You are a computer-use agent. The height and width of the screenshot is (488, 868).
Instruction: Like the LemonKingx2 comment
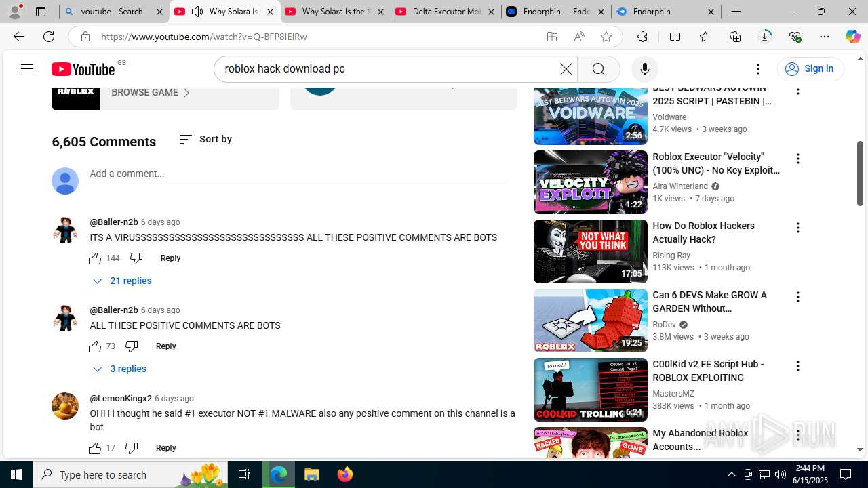tap(95, 448)
